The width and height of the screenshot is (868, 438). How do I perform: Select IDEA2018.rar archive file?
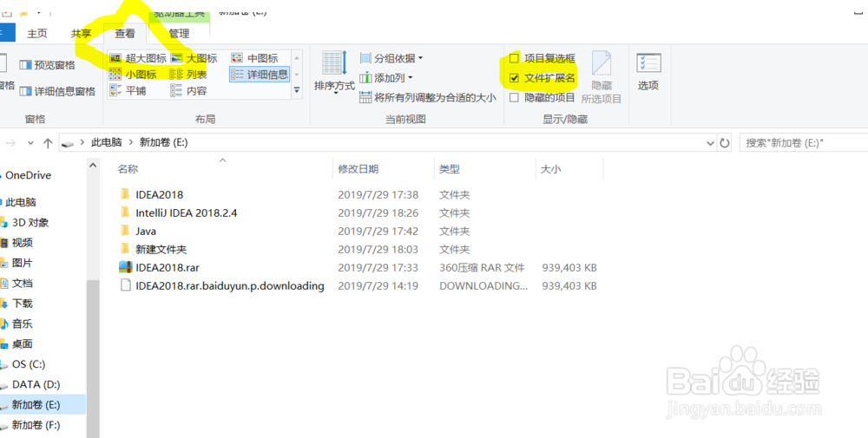click(168, 268)
